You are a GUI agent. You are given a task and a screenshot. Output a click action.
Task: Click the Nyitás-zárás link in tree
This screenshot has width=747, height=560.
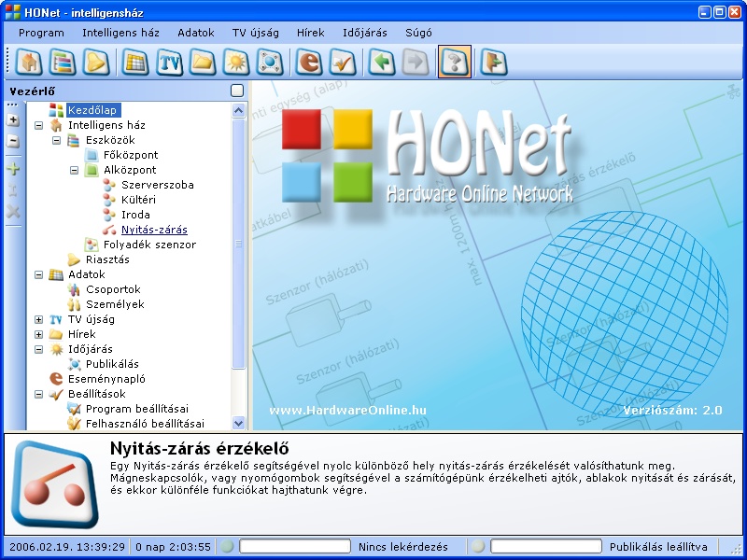(154, 230)
